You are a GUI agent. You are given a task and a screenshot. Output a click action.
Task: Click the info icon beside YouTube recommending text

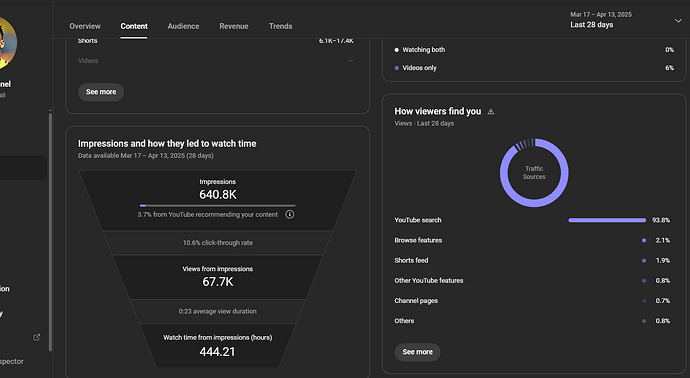point(290,214)
